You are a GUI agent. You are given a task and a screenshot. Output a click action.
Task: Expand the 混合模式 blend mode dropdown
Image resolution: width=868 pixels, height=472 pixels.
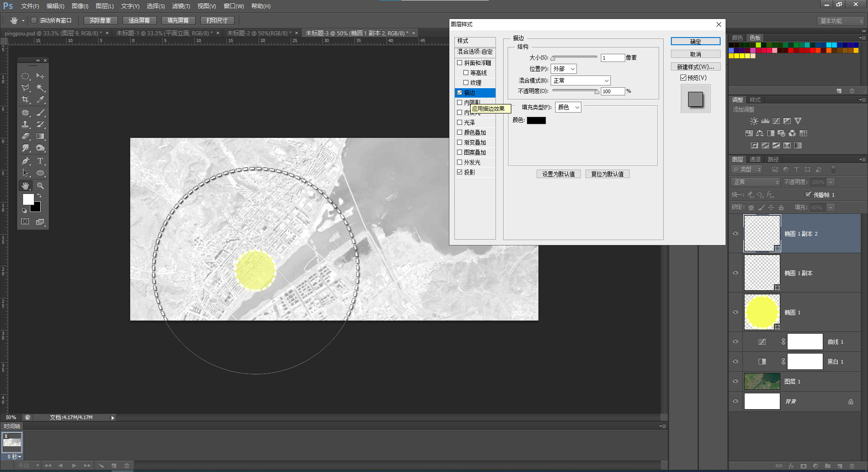(x=580, y=80)
